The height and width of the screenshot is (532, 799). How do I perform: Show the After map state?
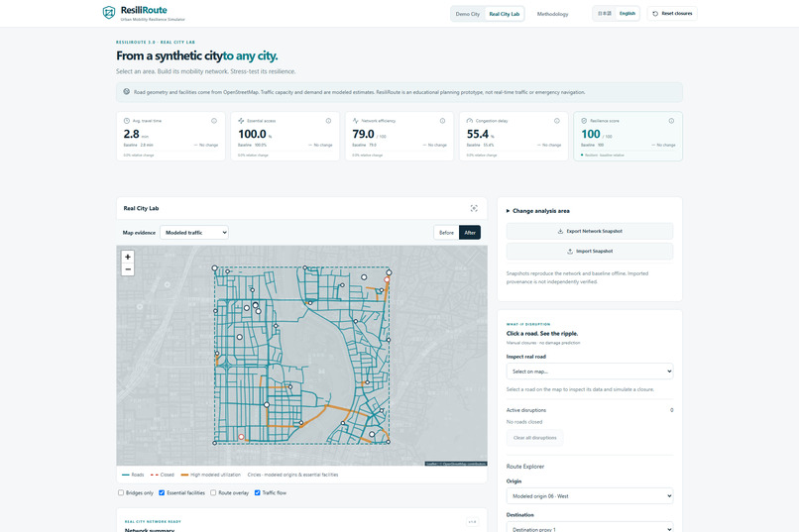click(470, 233)
